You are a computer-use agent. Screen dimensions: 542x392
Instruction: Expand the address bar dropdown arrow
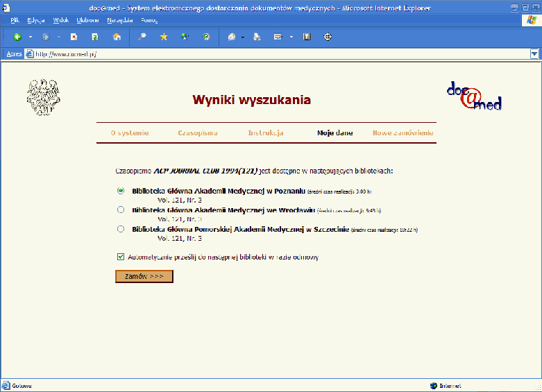534,53
